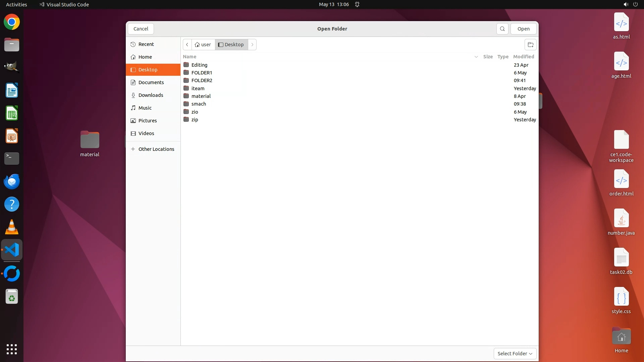Sort files by Modified column
Screen dimensions: 644x362
click(523, 57)
